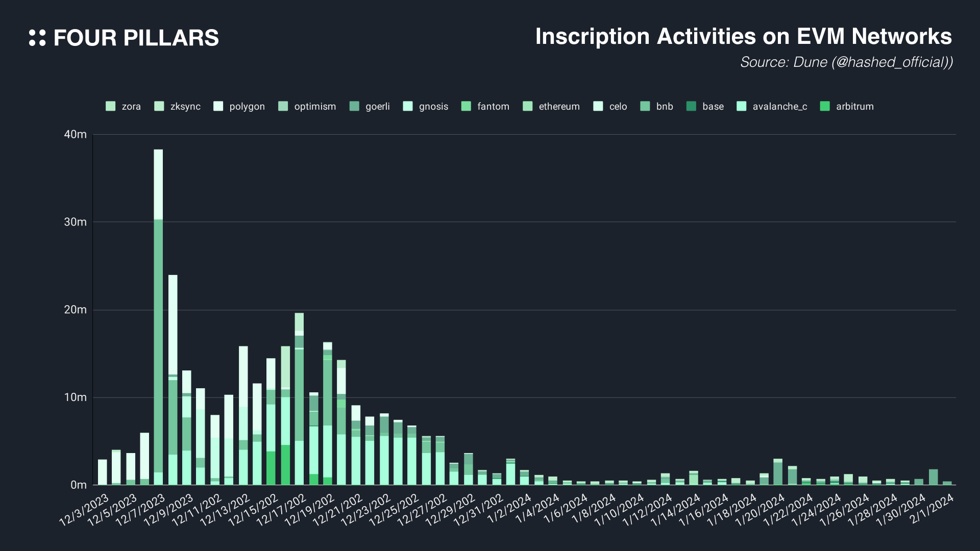
Task: Click the chart title Inscription Activities
Action: pyautogui.click(x=743, y=37)
